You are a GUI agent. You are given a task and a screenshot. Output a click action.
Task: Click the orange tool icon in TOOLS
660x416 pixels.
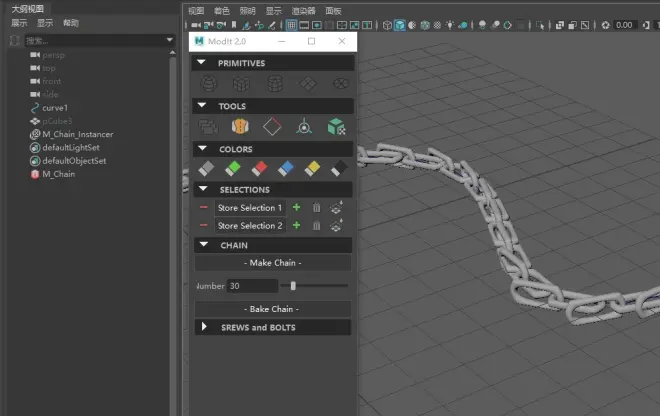pyautogui.click(x=240, y=126)
